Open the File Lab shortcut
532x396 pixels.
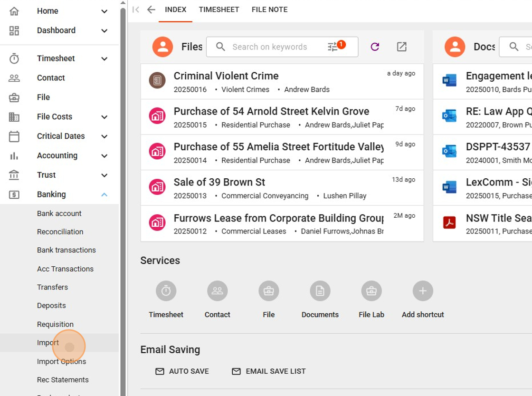(x=371, y=291)
